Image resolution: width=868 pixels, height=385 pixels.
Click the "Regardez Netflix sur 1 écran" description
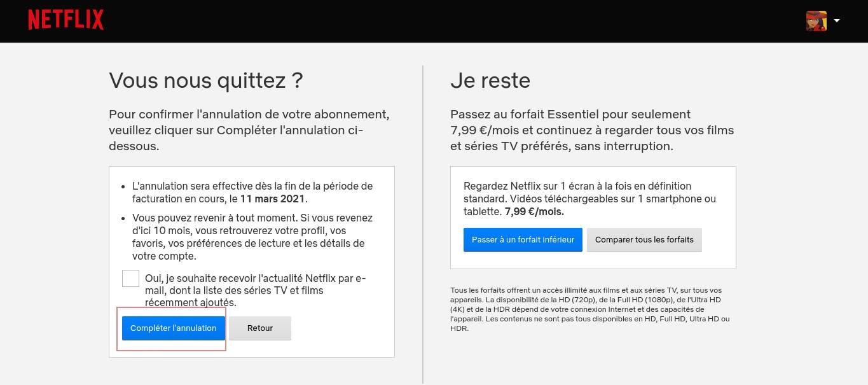589,199
